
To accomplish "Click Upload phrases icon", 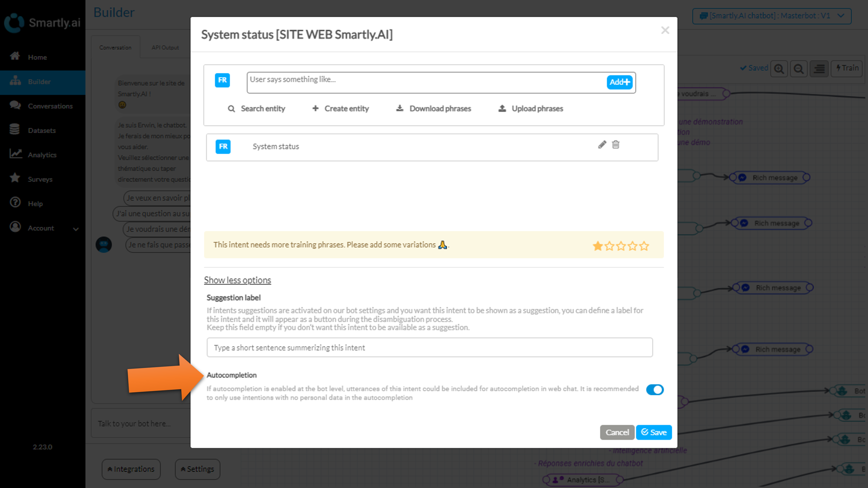I will pyautogui.click(x=502, y=108).
